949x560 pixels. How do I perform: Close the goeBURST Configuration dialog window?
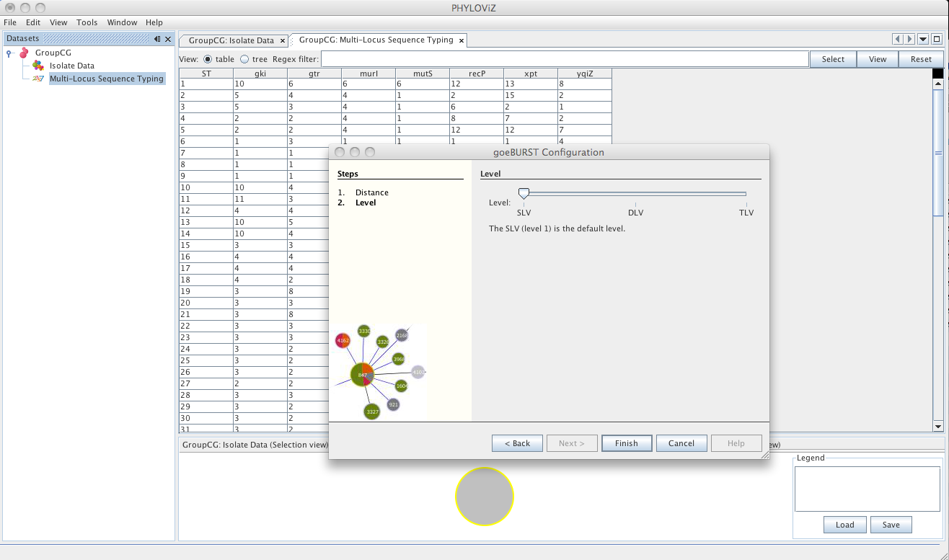340,152
